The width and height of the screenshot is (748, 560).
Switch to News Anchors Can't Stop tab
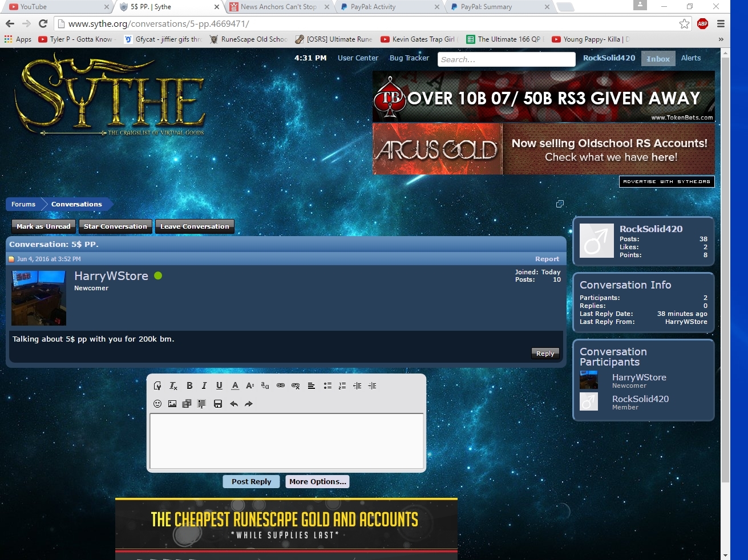point(279,7)
